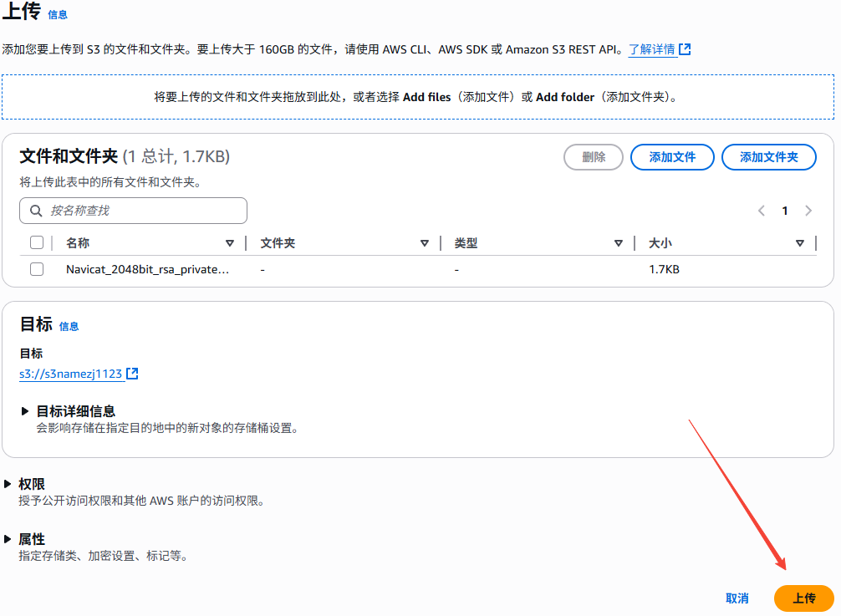
Task: Click the 添加文件夹 button
Action: tap(768, 157)
